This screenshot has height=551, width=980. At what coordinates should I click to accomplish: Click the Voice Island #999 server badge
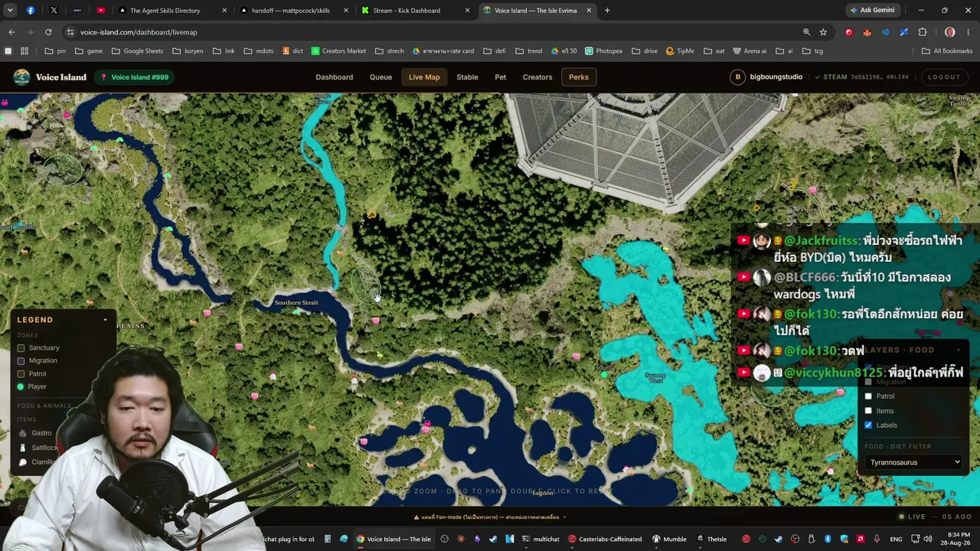134,77
